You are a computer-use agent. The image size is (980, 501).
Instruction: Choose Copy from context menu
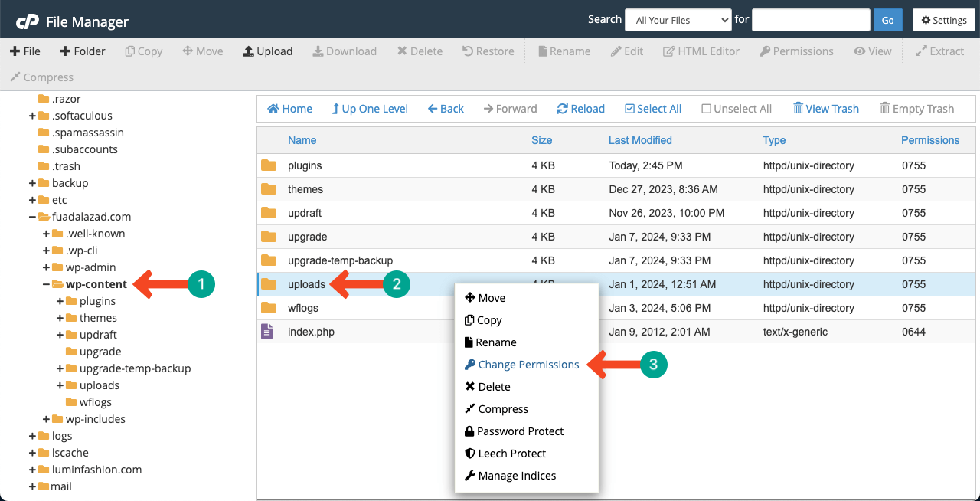(483, 320)
